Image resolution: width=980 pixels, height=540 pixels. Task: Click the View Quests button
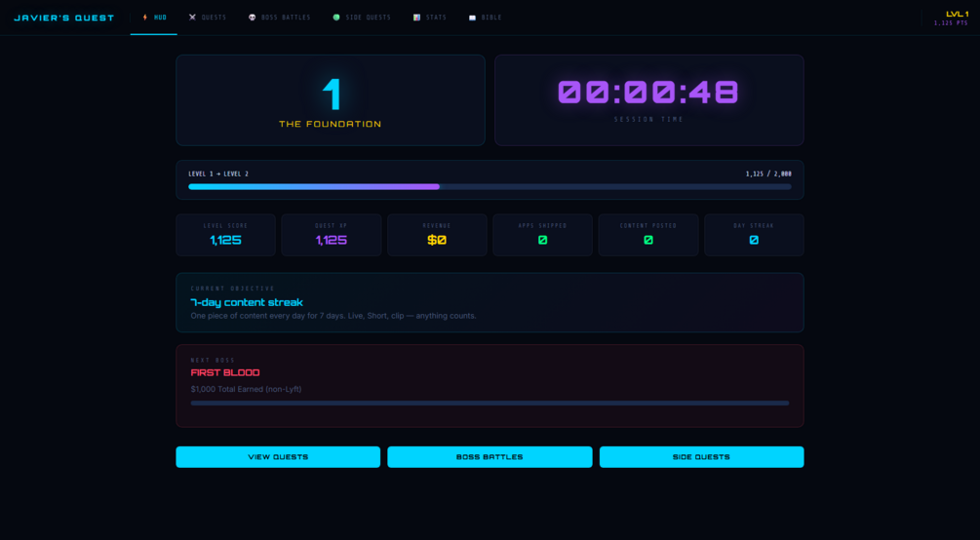[x=278, y=457]
